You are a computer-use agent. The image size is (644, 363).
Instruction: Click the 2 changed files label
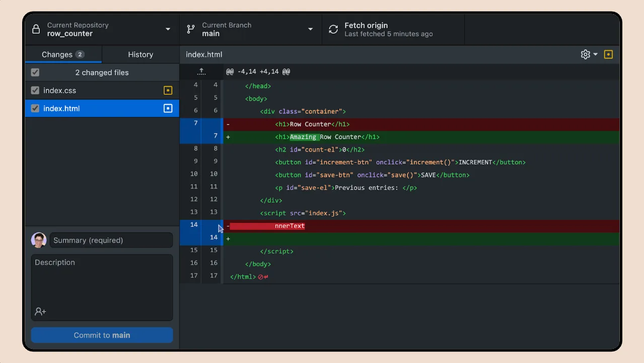pyautogui.click(x=102, y=73)
